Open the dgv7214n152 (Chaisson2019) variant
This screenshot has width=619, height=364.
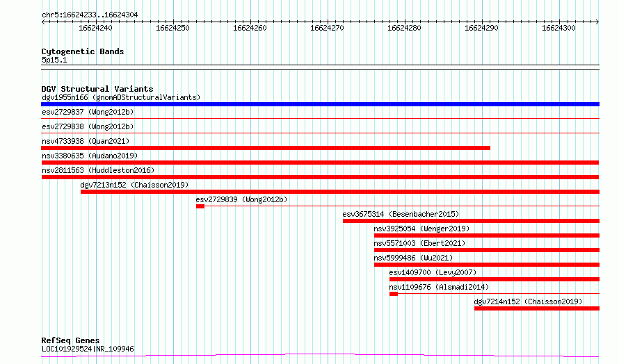[528, 301]
